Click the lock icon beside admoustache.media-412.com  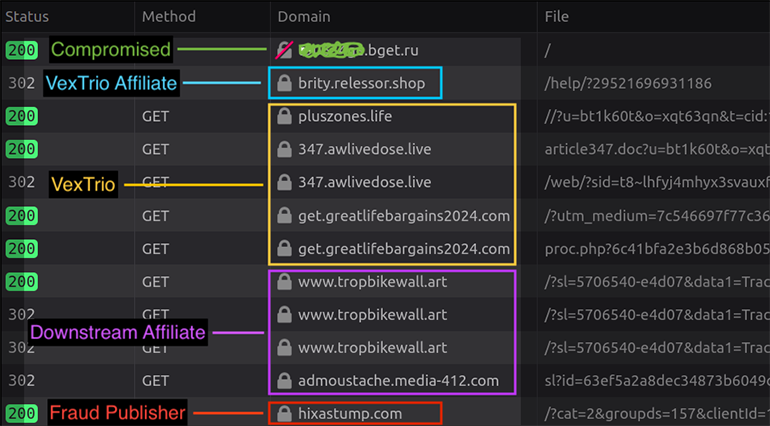tap(284, 380)
